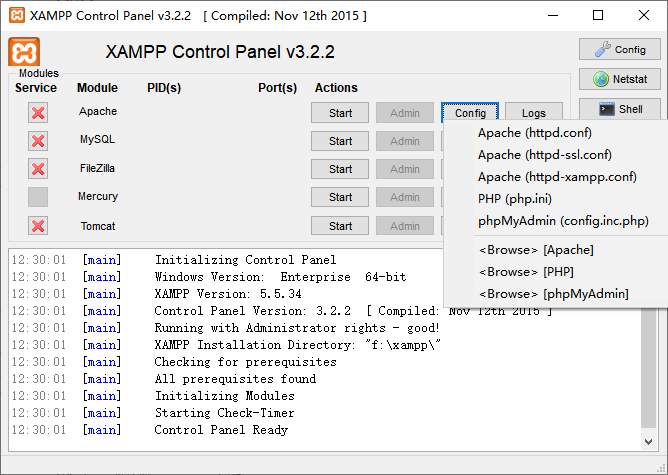Click the Admin button for FileZilla

[x=405, y=169]
